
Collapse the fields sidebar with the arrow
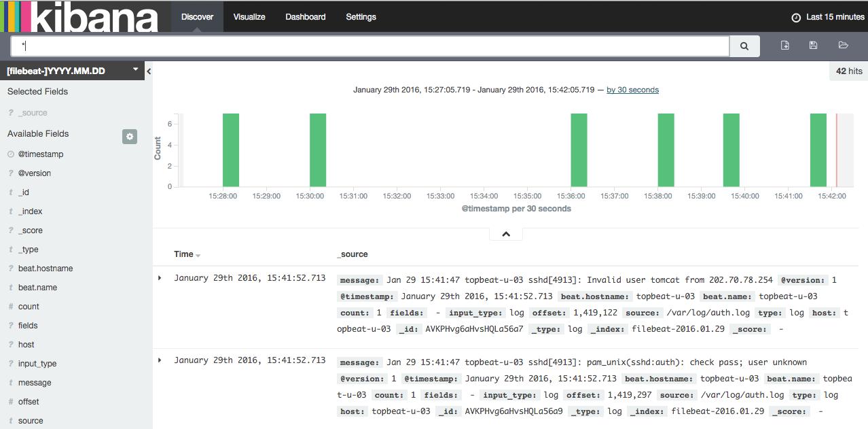pyautogui.click(x=149, y=71)
